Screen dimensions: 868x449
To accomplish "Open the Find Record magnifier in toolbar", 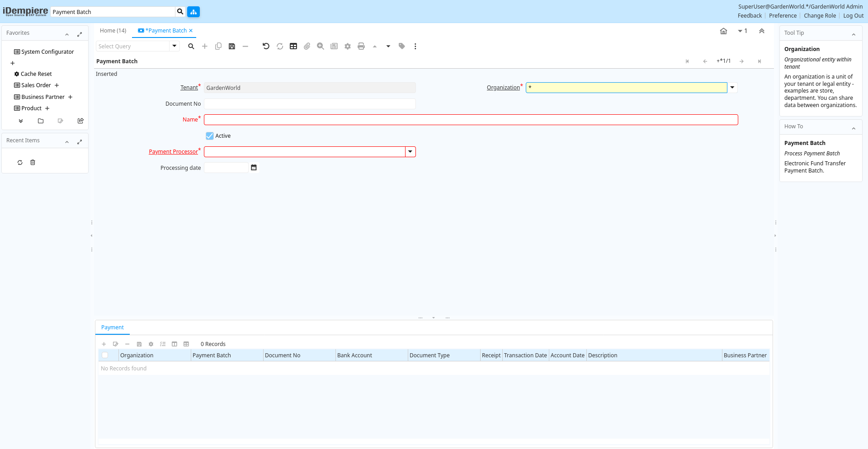I will (x=191, y=46).
